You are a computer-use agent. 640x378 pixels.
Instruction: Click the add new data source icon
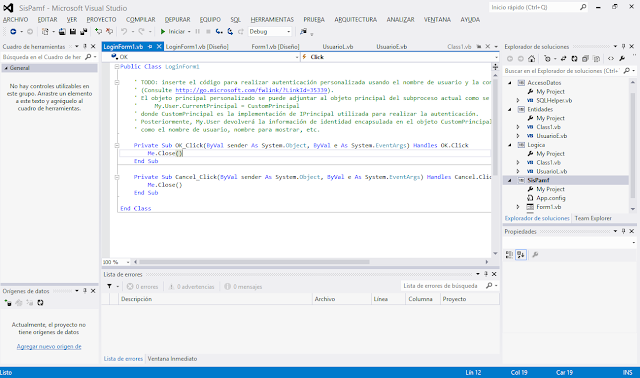[8, 303]
